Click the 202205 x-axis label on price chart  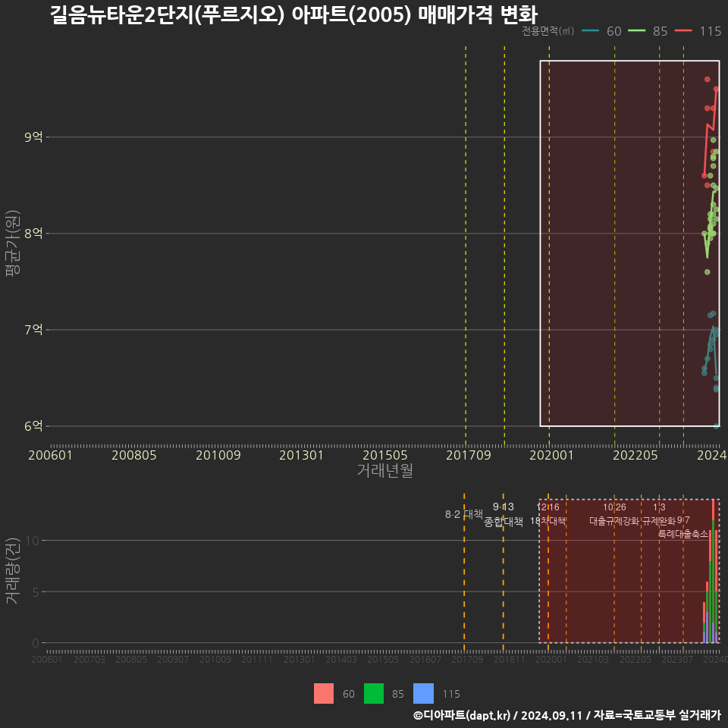tap(635, 455)
